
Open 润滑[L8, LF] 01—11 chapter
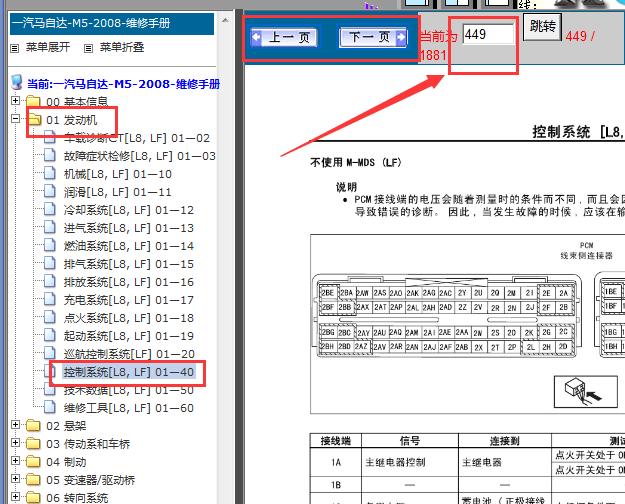(x=118, y=192)
